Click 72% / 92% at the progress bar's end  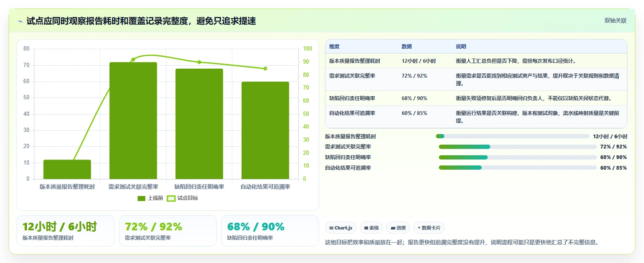click(x=613, y=147)
